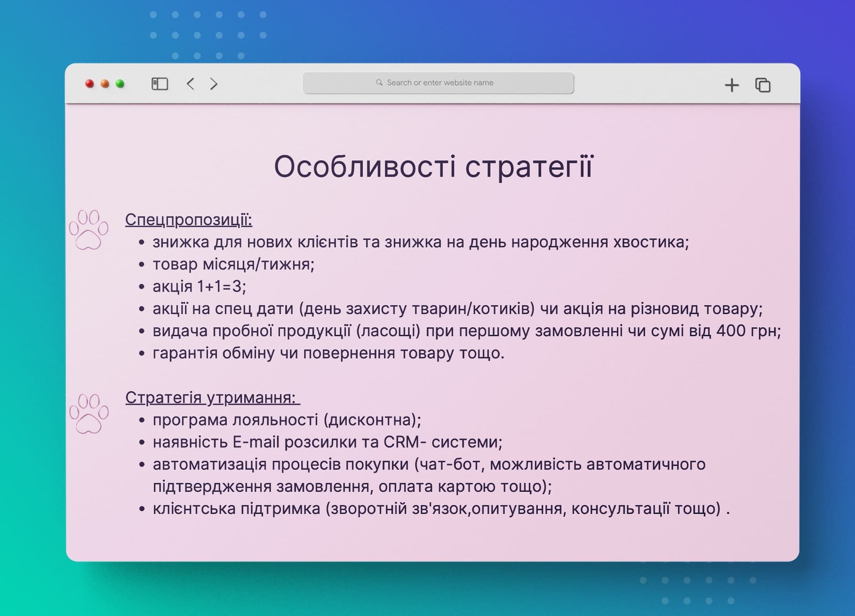Click the forward navigation arrow
The width and height of the screenshot is (855, 616).
pos(215,83)
